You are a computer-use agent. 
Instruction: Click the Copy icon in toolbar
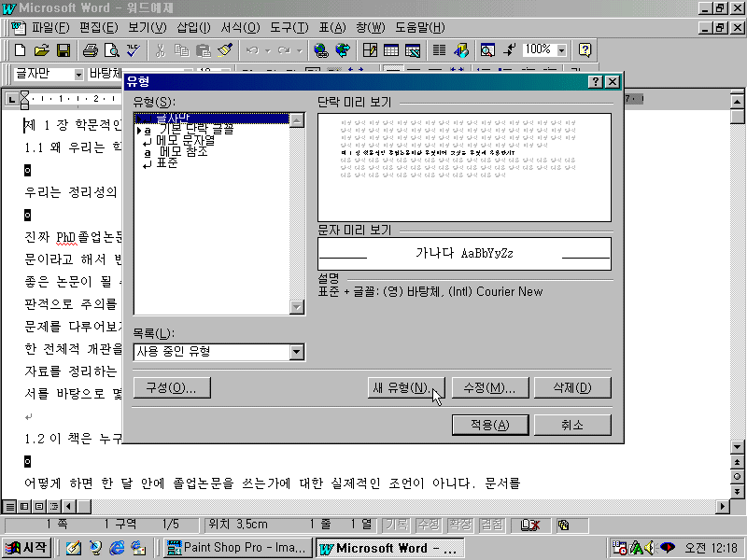pyautogui.click(x=181, y=50)
